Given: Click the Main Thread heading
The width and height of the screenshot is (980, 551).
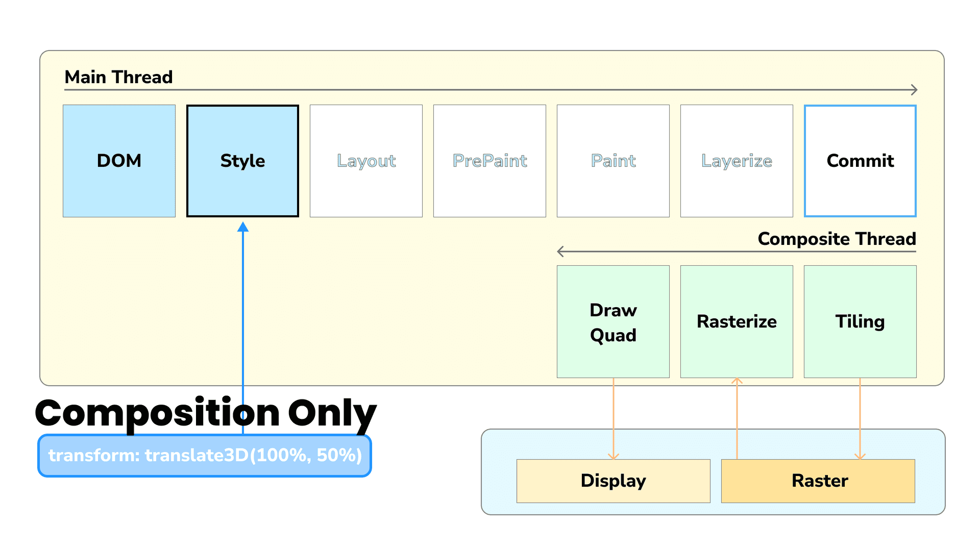Looking at the screenshot, I should point(118,77).
